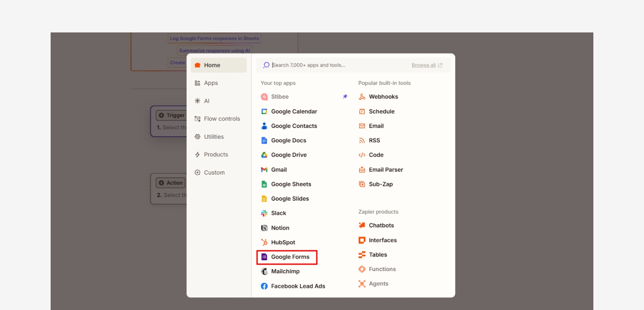This screenshot has width=644, height=310.
Task: Click the Google Calendar label
Action: pos(294,112)
